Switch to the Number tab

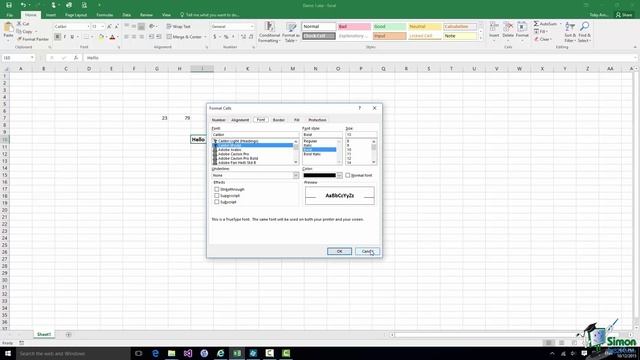tap(218, 120)
